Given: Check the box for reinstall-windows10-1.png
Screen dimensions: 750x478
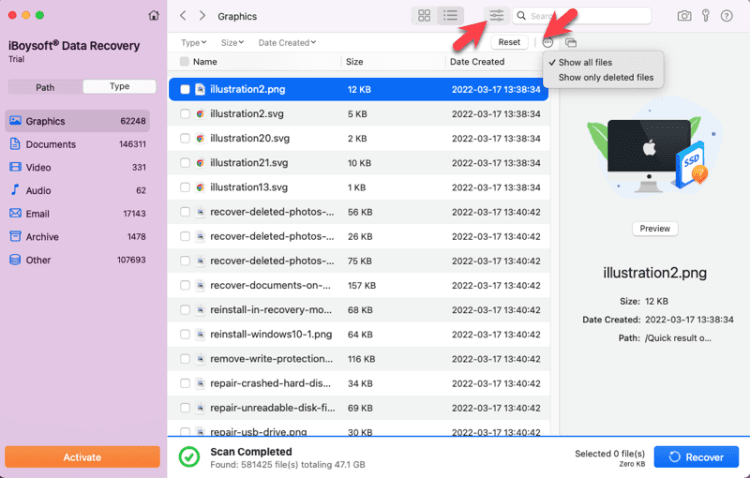Looking at the screenshot, I should (185, 334).
